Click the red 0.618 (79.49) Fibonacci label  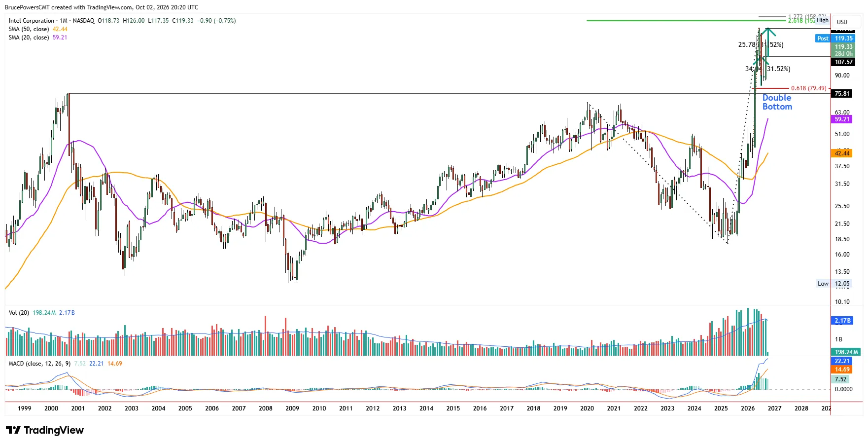(809, 88)
